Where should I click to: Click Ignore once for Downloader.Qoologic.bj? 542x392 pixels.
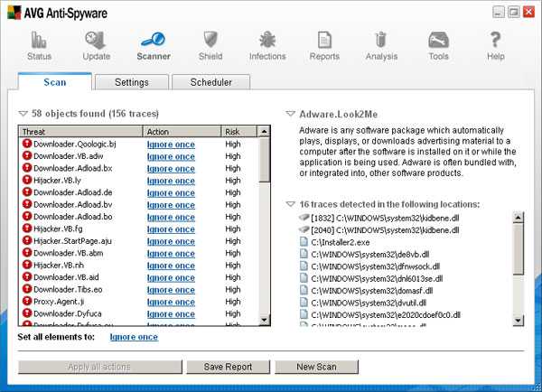[171, 145]
